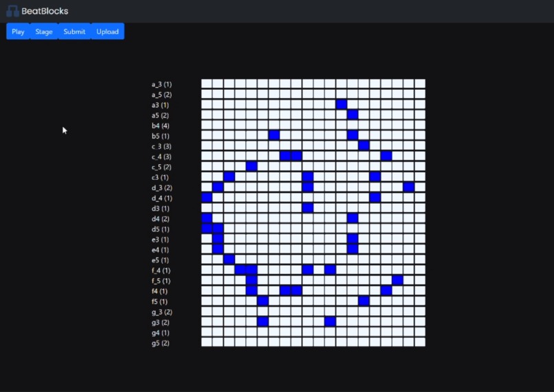This screenshot has width=554, height=392.
Task: Click the e3 (1) note label
Action: tap(160, 240)
